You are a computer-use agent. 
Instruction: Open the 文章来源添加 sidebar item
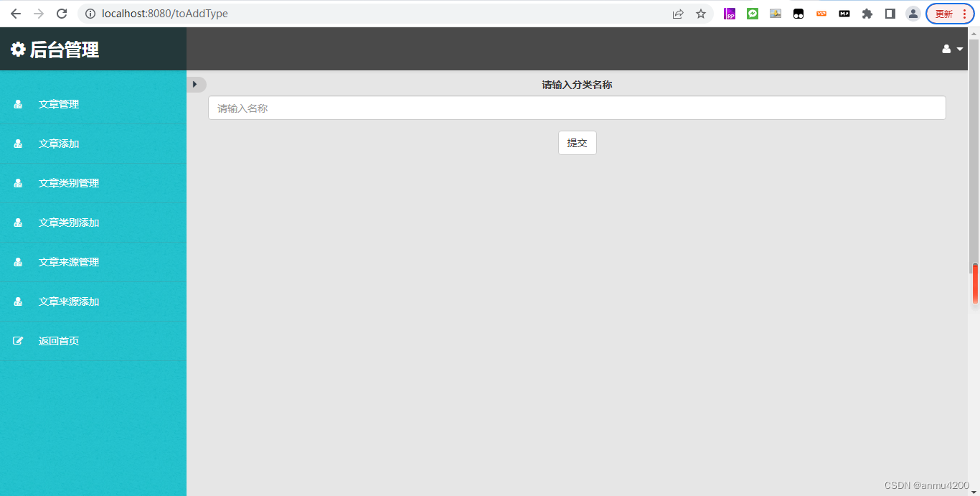(x=93, y=301)
